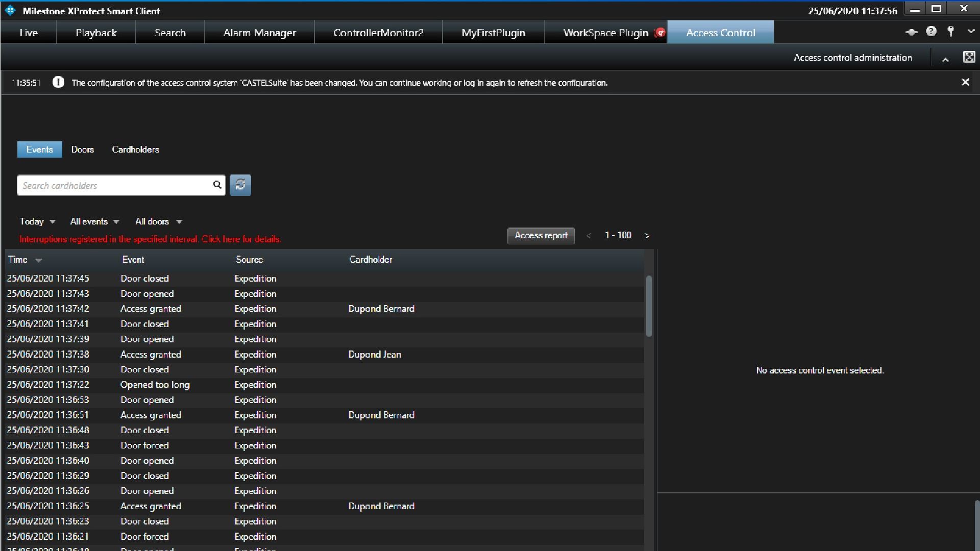980x551 pixels.
Task: Select Door closed row at 11:36:48
Action: pyautogui.click(x=325, y=430)
